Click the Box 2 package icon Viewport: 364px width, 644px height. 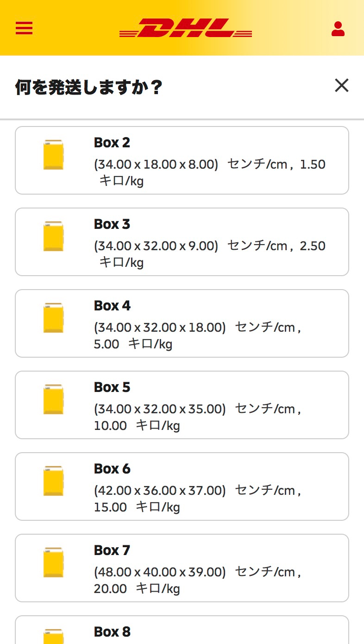[x=53, y=155]
